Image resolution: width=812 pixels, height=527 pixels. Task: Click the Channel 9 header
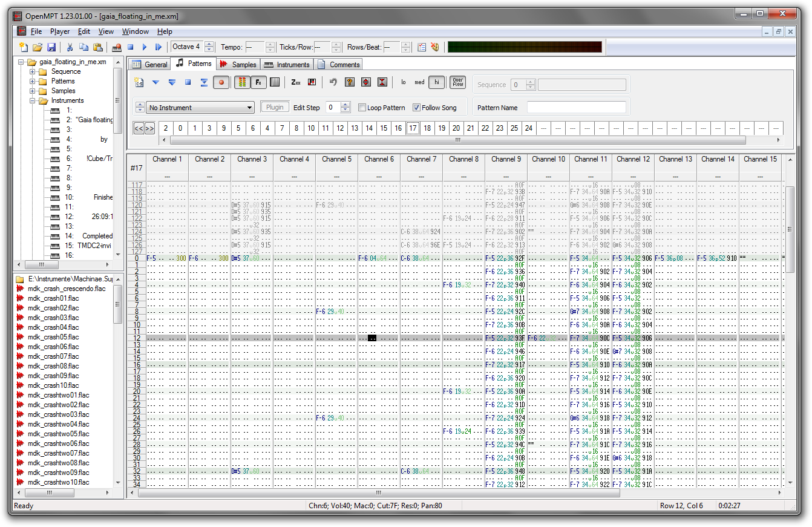click(506, 159)
